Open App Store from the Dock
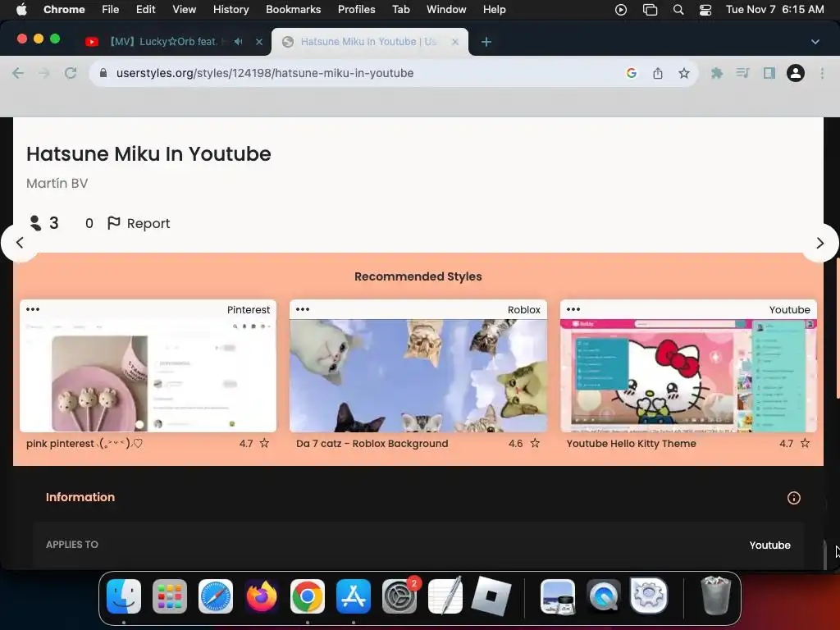Viewport: 840px width, 630px height. [354, 596]
